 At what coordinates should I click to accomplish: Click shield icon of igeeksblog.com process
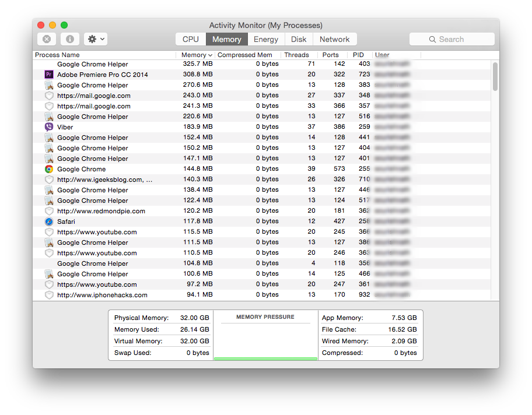(49, 180)
